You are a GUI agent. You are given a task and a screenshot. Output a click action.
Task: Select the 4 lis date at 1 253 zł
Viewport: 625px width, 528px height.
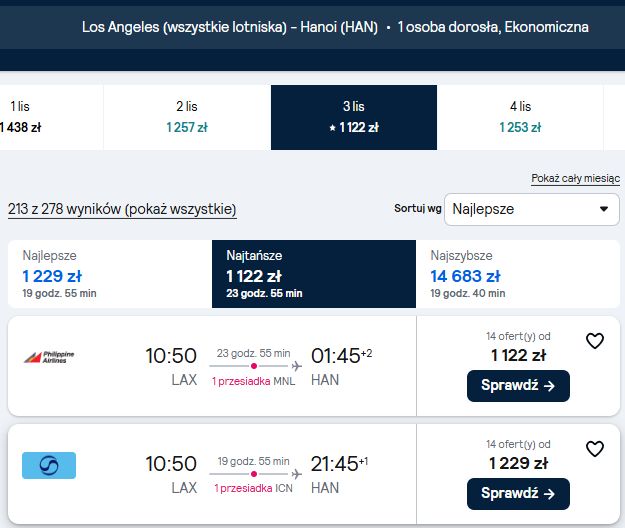520,117
